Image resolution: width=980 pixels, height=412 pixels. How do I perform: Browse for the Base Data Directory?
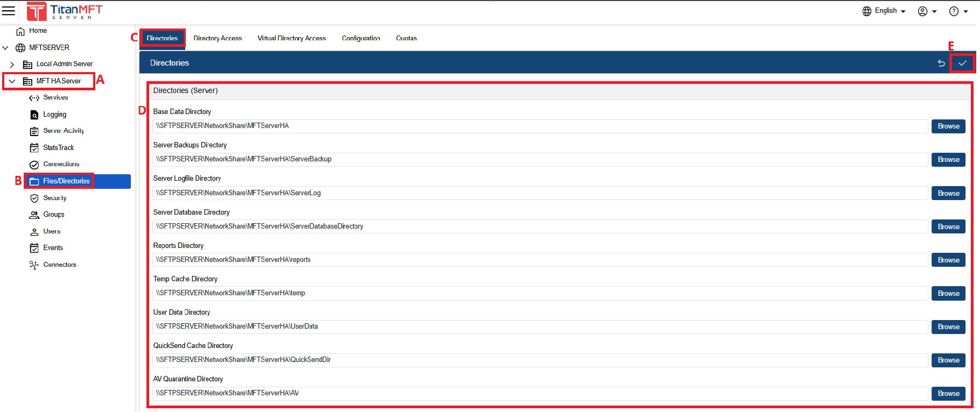948,126
